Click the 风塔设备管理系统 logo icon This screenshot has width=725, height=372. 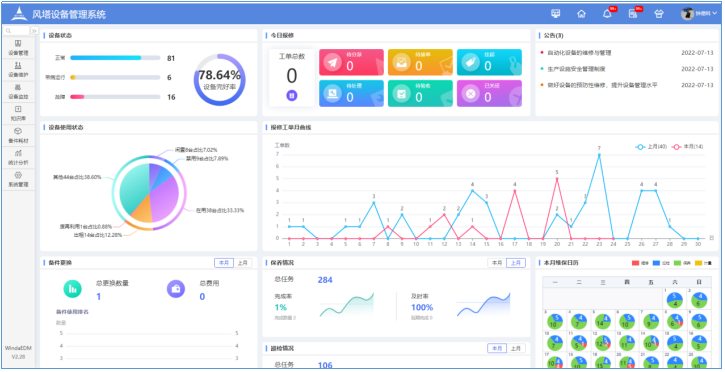pos(19,13)
